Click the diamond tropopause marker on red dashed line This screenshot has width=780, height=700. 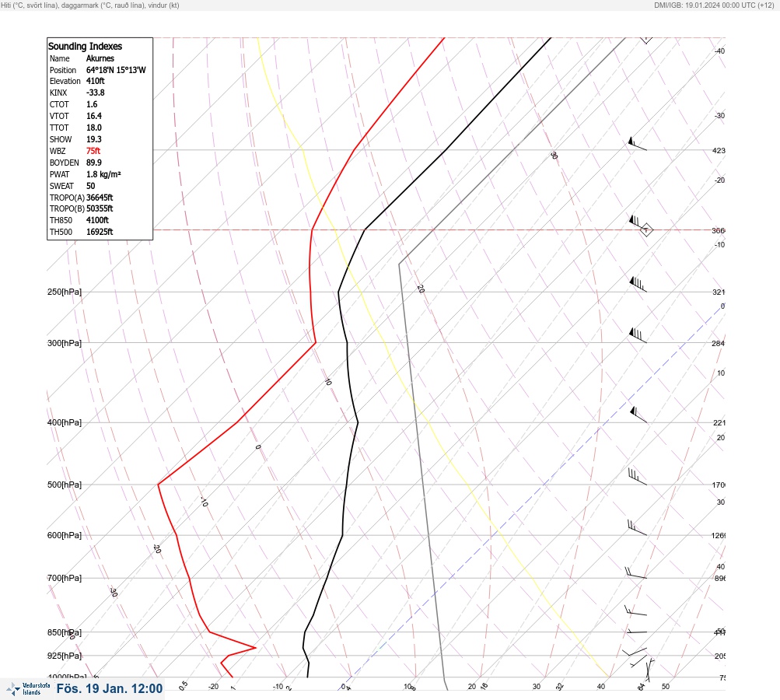click(646, 230)
